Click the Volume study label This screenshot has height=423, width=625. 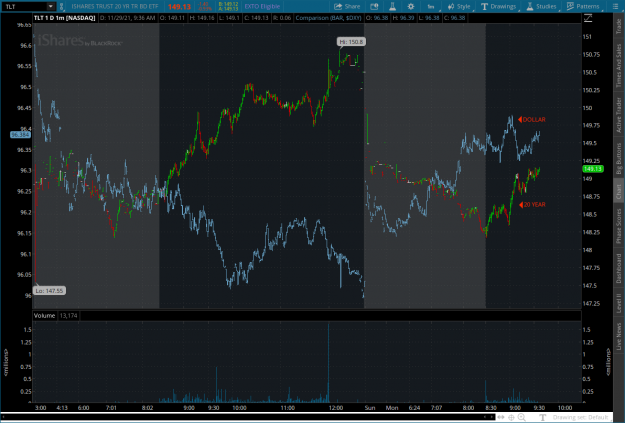pos(44,315)
